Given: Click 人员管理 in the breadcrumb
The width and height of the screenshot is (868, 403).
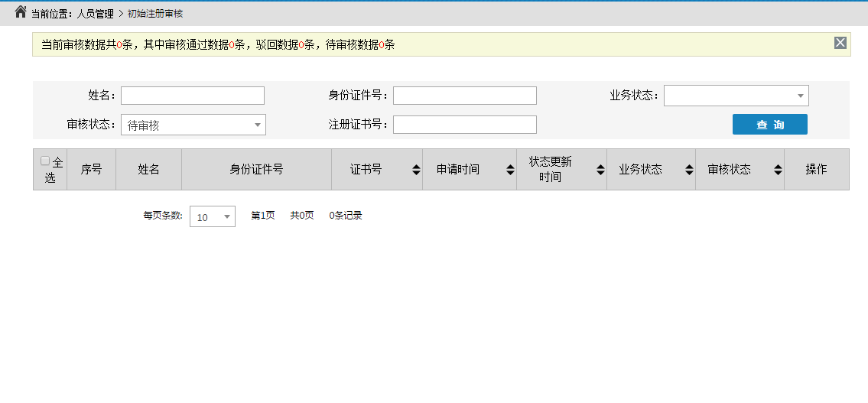Looking at the screenshot, I should [96, 14].
